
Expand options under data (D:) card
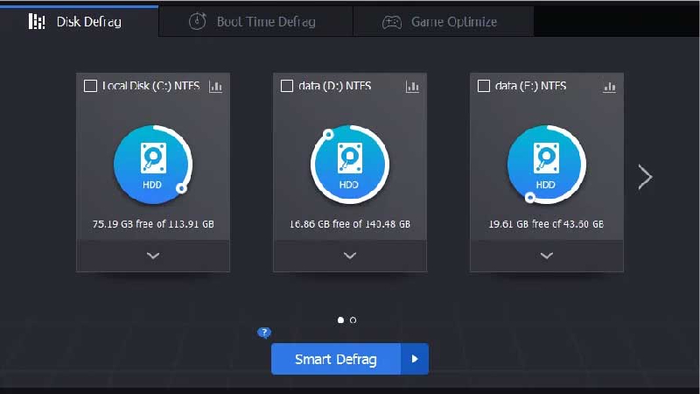tap(350, 256)
